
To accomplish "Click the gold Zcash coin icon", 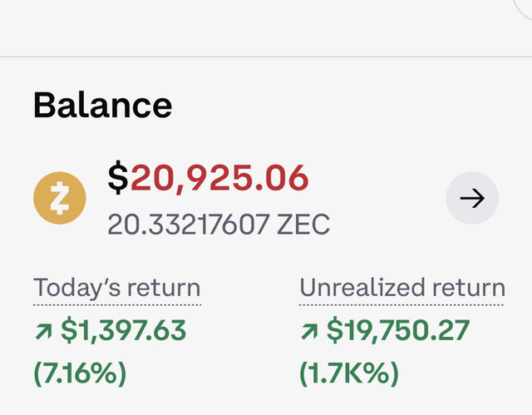I will tap(60, 198).
